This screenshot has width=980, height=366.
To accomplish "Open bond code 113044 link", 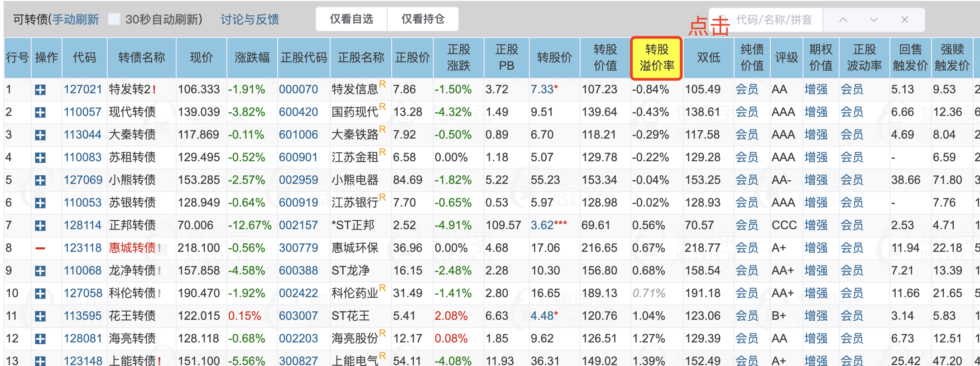I will tap(83, 135).
